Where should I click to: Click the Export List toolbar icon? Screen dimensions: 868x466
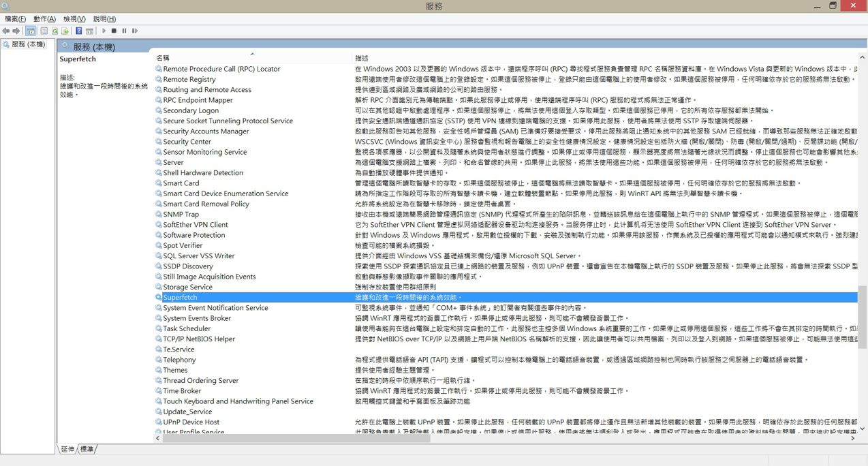click(65, 31)
